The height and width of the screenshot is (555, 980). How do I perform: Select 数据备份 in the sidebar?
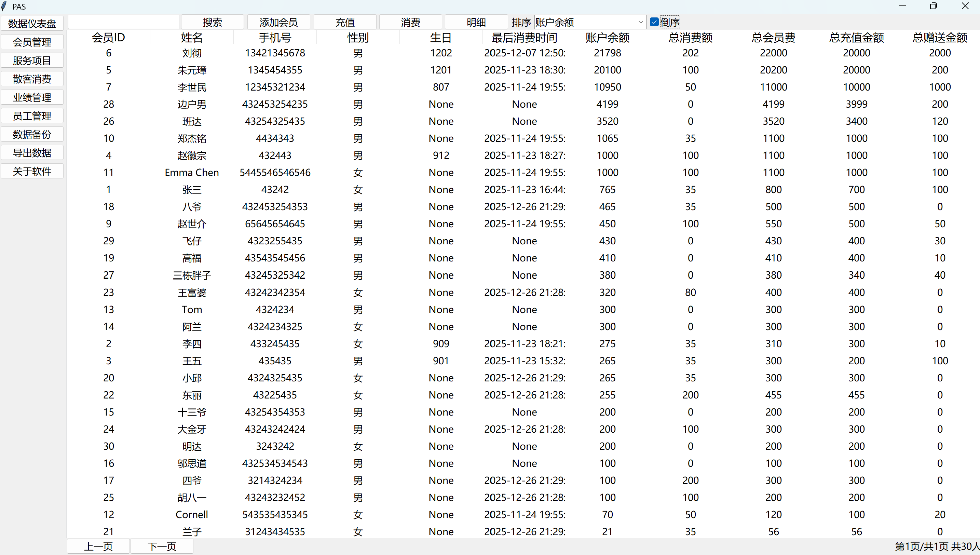pos(32,135)
